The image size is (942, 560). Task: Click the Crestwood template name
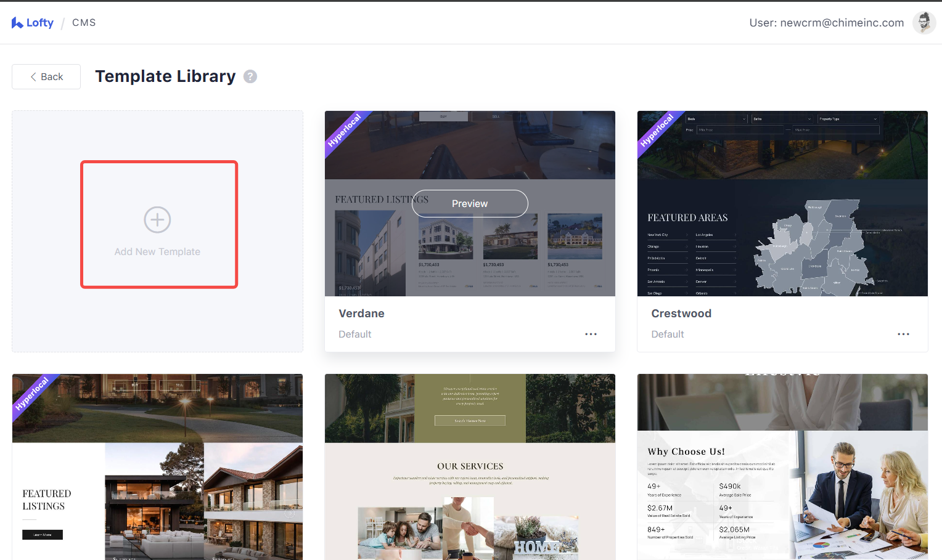click(681, 313)
